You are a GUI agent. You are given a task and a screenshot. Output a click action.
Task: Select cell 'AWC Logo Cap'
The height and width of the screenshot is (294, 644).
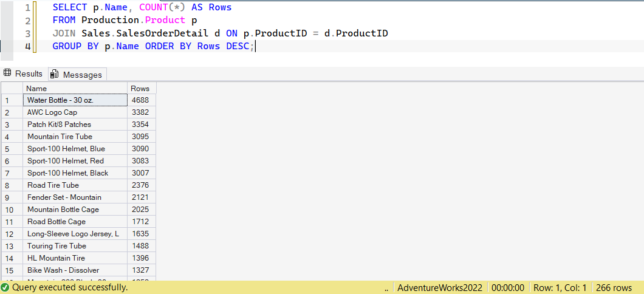[x=75, y=112]
